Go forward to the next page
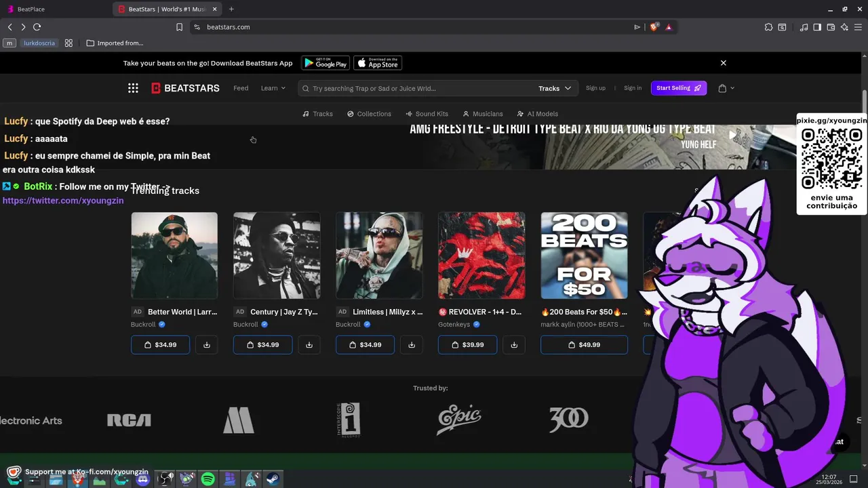Image resolution: width=868 pixels, height=488 pixels. pos(23,27)
